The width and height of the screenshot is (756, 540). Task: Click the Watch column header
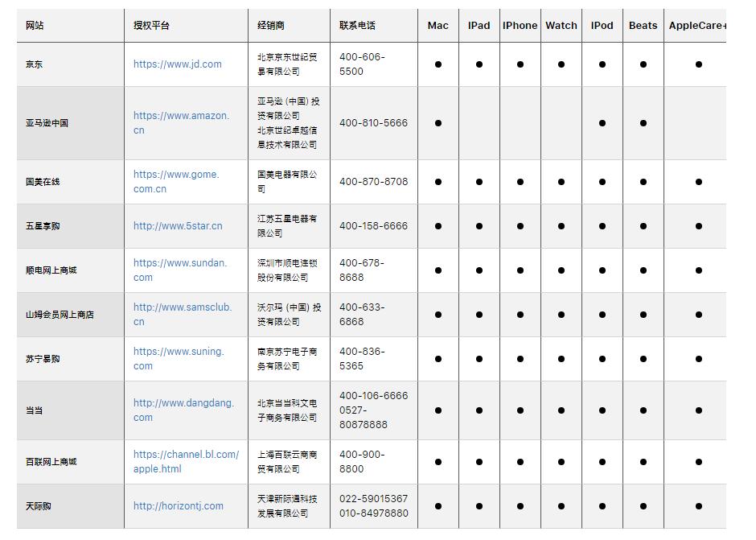coord(561,26)
